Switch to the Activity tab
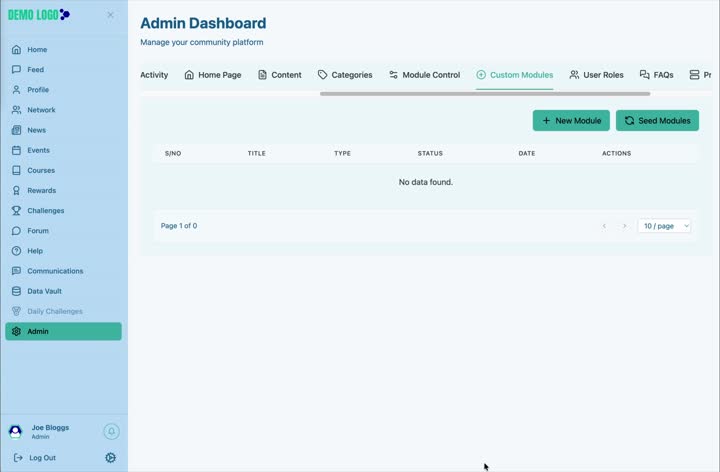 [154, 75]
